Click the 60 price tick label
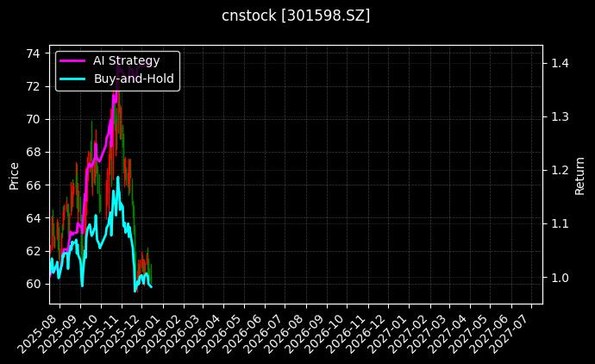The image size is (595, 364). tap(32, 284)
